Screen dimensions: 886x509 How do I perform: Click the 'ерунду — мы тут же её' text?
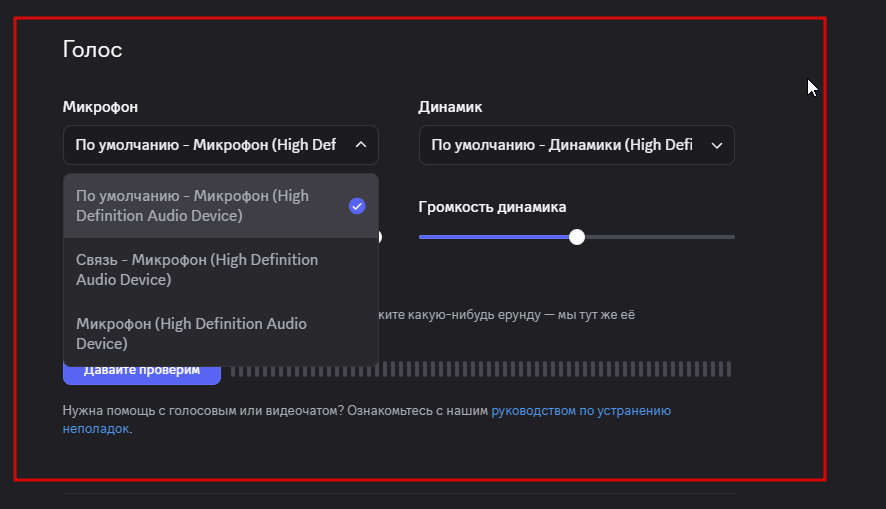[566, 315]
